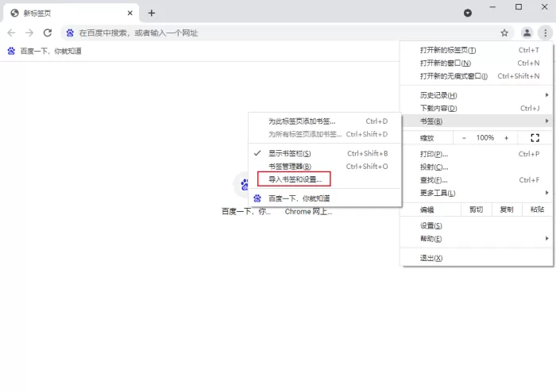
Task: Select 打开新的标签页(T) menu item
Action: coord(477,50)
